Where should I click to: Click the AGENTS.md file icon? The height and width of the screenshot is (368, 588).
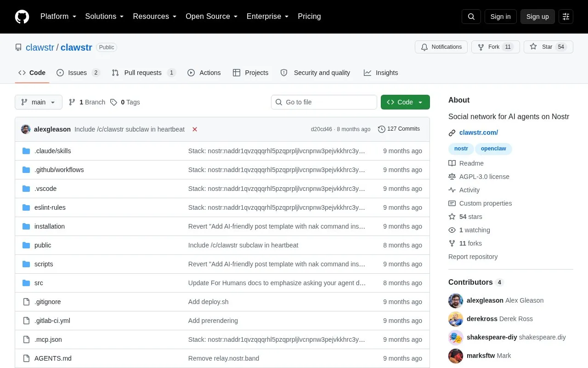click(x=26, y=358)
